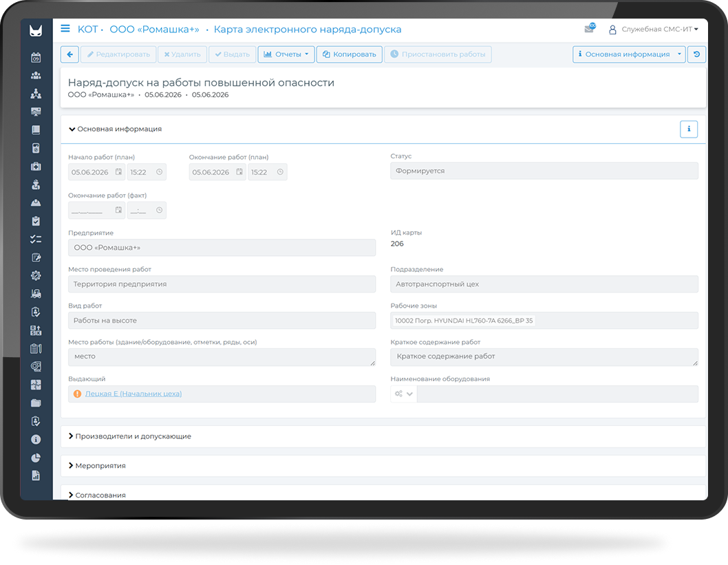Click the Начало работ date field
This screenshot has height=565, width=728.
(90, 172)
